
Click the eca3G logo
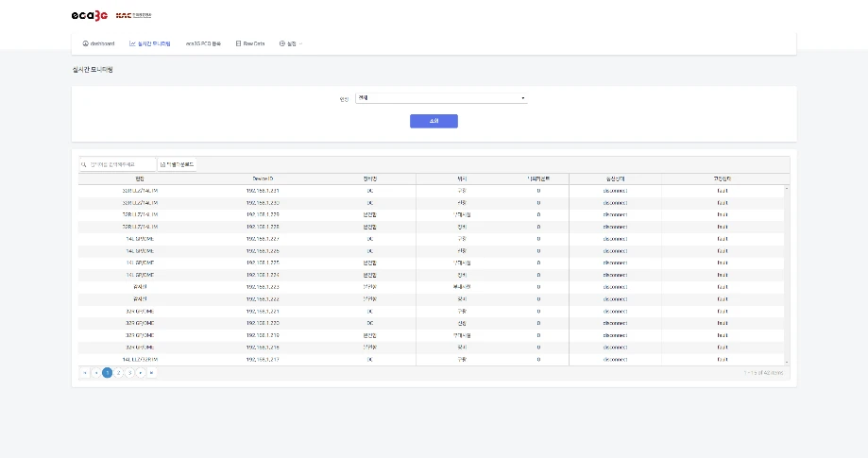pos(89,15)
